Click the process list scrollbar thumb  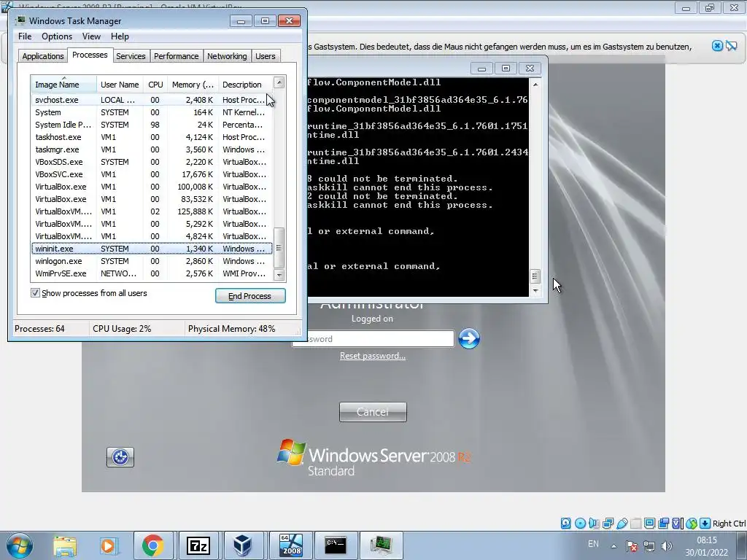(x=279, y=248)
